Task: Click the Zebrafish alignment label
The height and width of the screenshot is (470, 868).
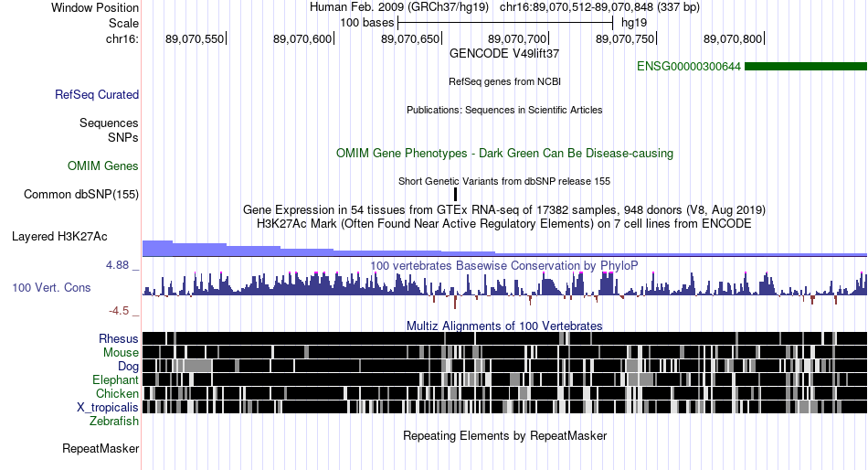Action: click(114, 422)
